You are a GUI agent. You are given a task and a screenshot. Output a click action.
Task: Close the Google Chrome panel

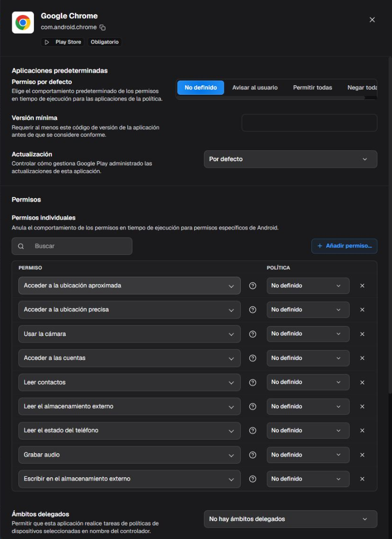pyautogui.click(x=372, y=20)
